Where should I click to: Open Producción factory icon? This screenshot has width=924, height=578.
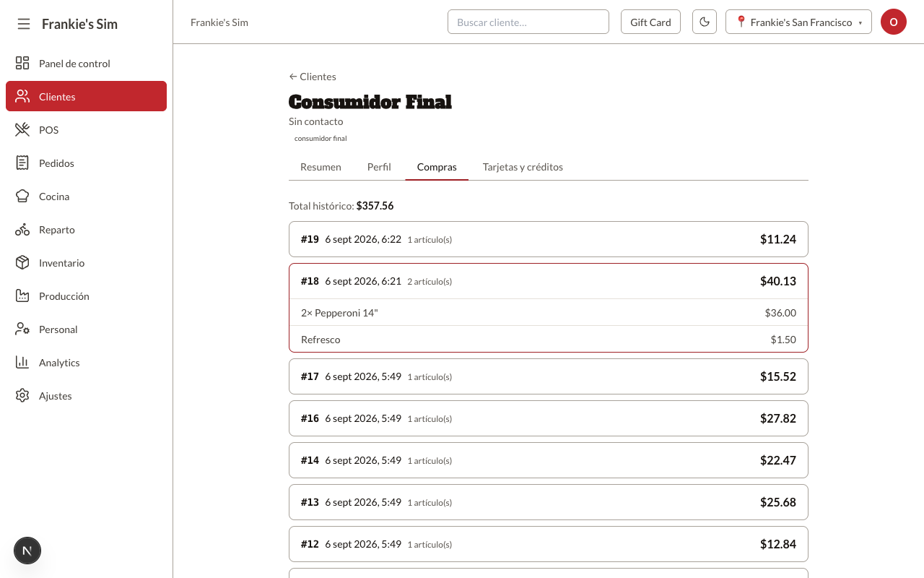[22, 296]
